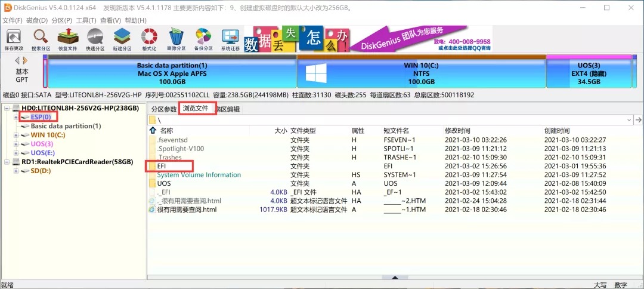644x289 pixels.
Task: Open the 工具(T) menu
Action: point(86,20)
